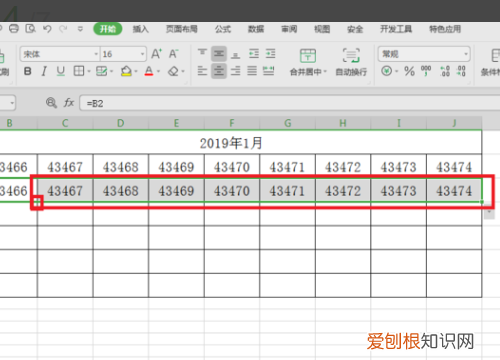The image size is (500, 360).
Task: Decrease decimal places icon
Action: point(461,71)
